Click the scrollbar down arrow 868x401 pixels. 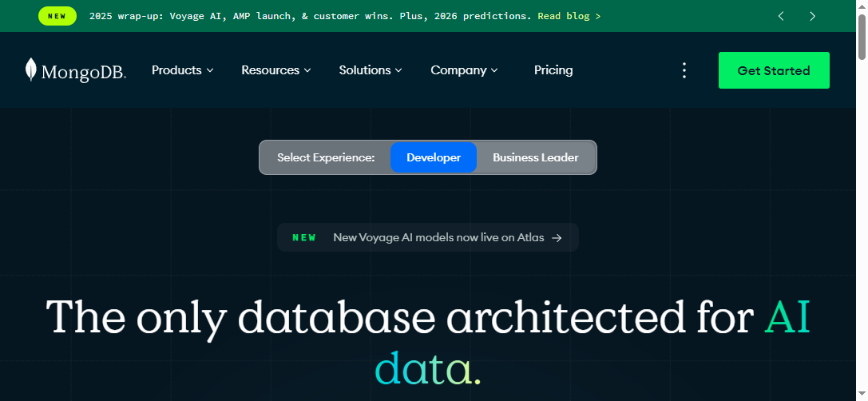point(862,395)
